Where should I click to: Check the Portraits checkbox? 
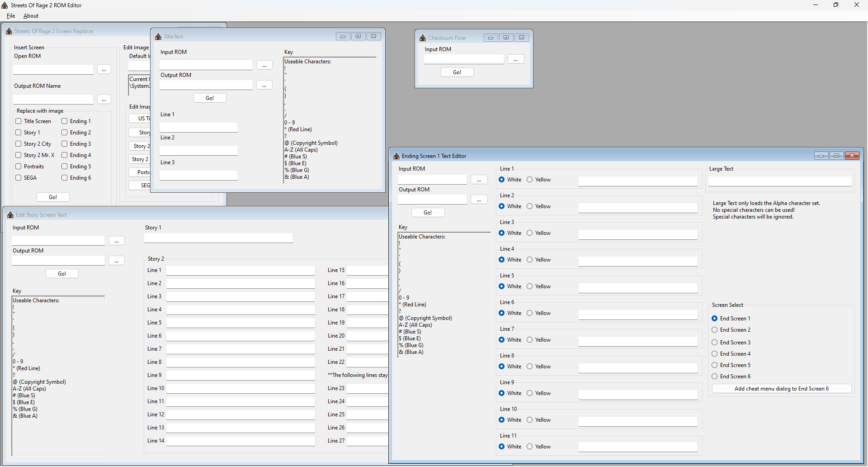19,167
